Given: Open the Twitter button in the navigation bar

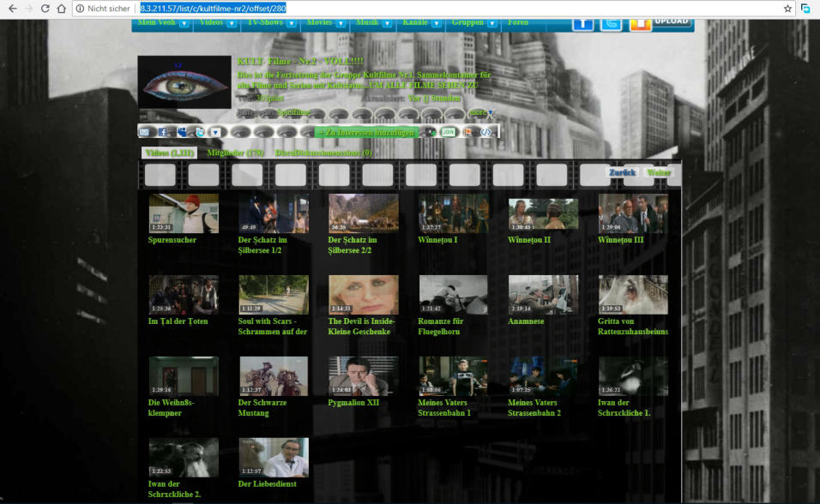Looking at the screenshot, I should coord(611,24).
